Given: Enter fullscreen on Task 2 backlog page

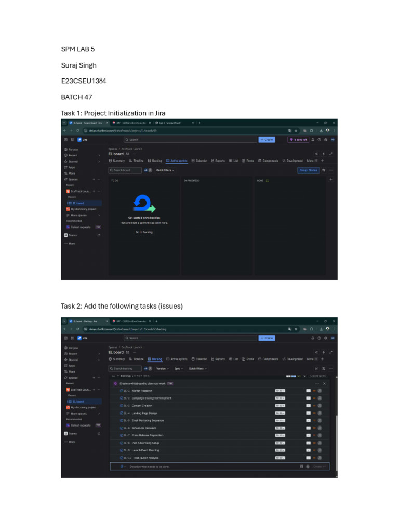Looking at the screenshot, I should (x=331, y=353).
